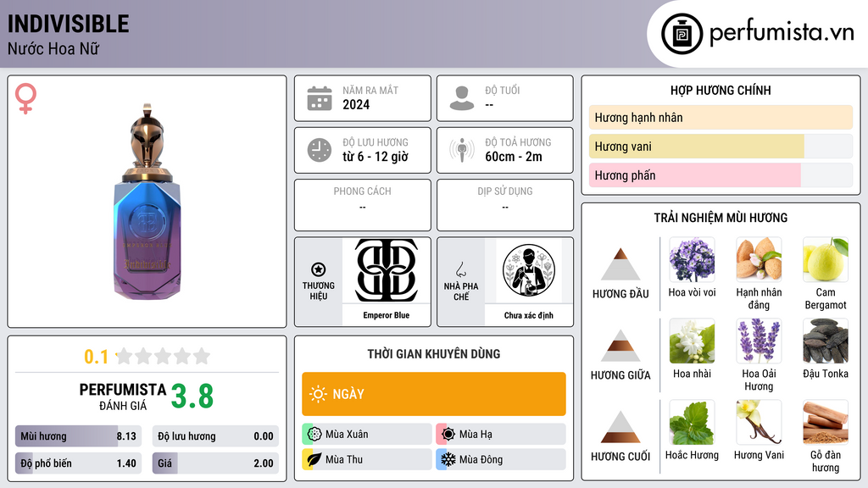Click the Hoa vòi voi note image
This screenshot has width=868, height=488.
tap(692, 260)
